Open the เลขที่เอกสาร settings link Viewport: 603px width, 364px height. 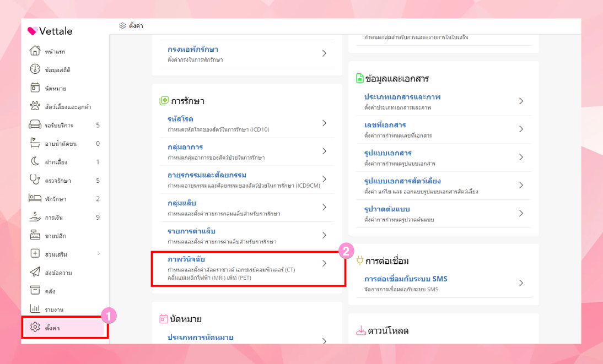click(385, 125)
